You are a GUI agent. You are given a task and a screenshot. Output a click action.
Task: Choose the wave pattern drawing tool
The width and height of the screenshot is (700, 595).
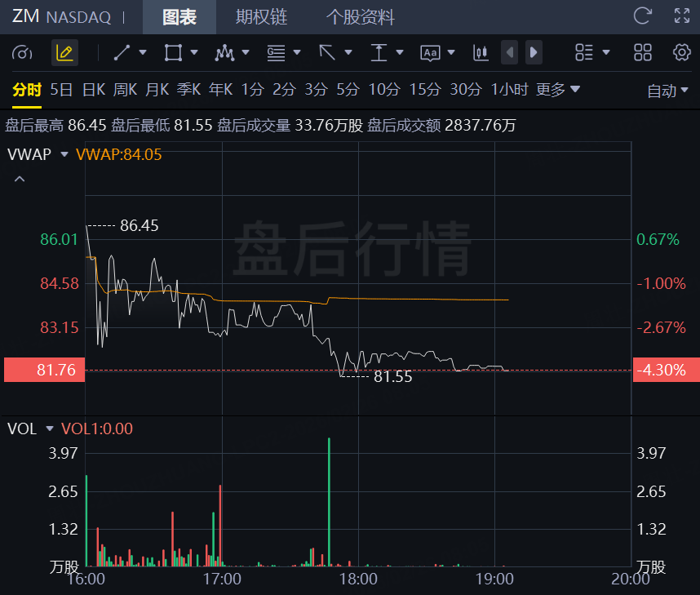[x=224, y=53]
